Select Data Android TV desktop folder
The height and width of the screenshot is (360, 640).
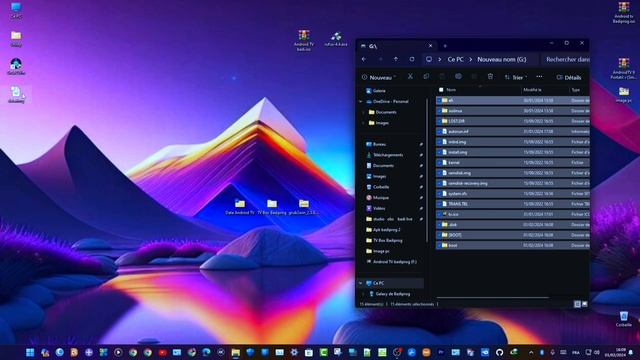[x=240, y=207]
